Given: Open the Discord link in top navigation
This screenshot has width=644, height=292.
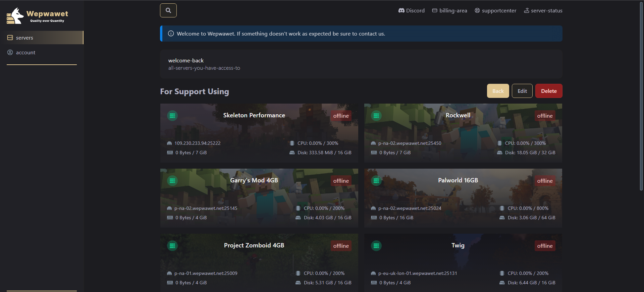Looking at the screenshot, I should click(x=411, y=10).
